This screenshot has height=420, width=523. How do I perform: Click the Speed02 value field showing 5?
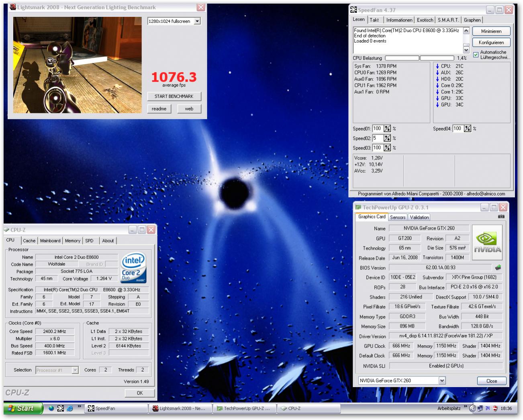(x=378, y=138)
